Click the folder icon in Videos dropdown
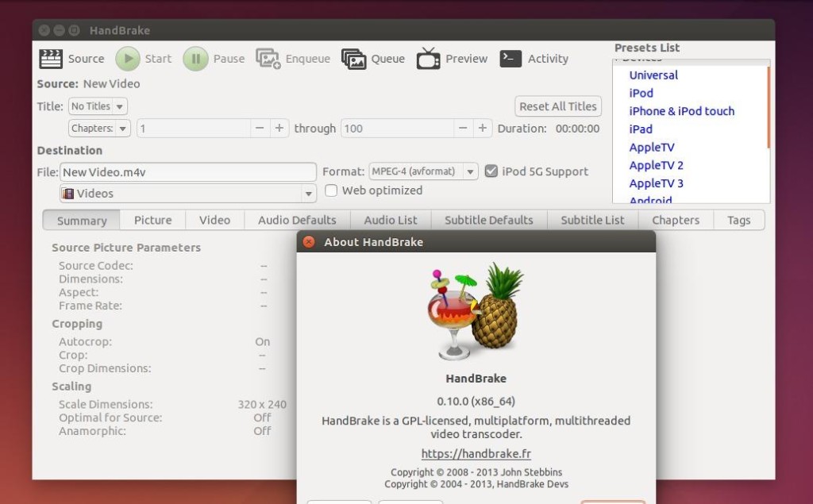 pos(68,194)
